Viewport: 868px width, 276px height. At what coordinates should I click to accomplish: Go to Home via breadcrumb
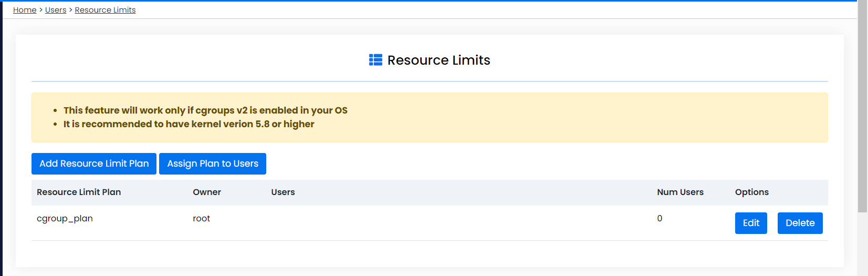pos(25,10)
